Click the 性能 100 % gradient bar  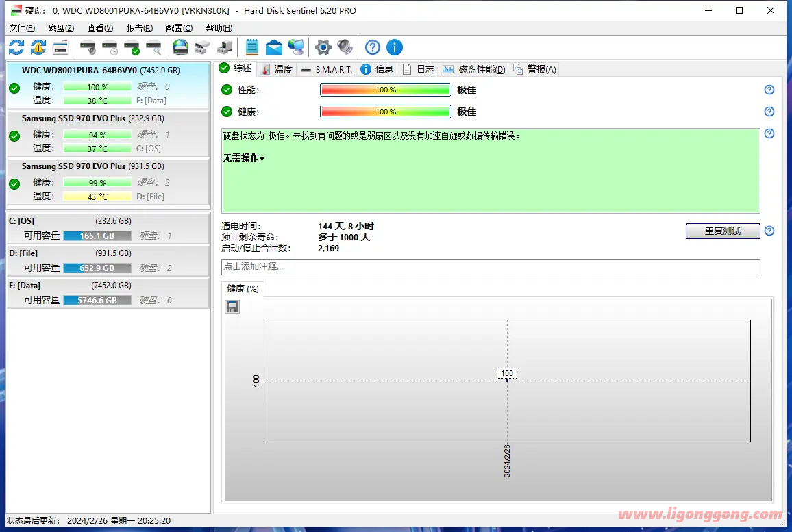click(x=386, y=90)
